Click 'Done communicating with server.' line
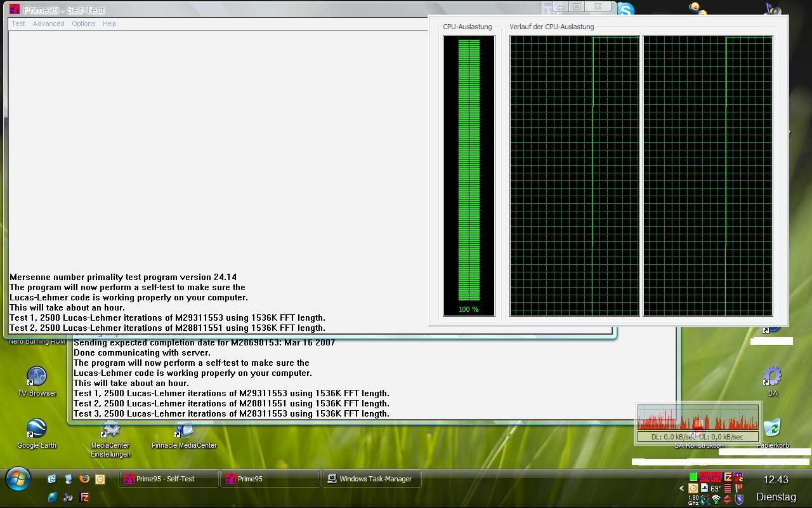This screenshot has width=812, height=508. coord(142,352)
